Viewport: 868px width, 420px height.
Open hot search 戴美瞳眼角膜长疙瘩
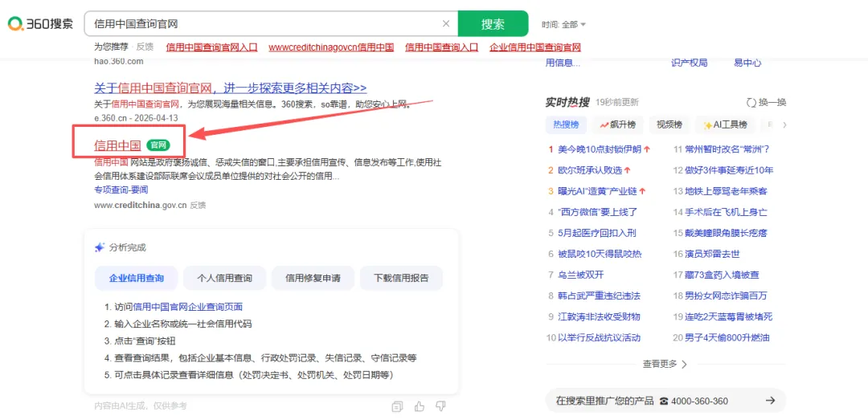(727, 233)
